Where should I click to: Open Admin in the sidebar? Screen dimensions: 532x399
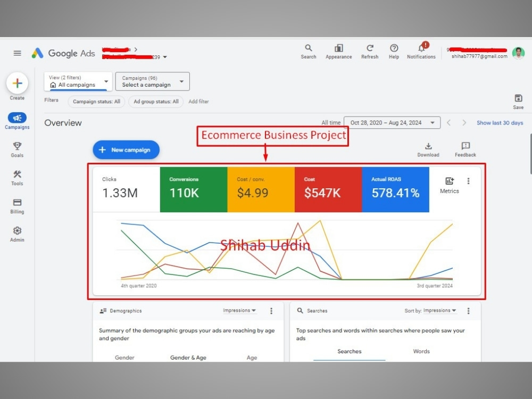(17, 234)
